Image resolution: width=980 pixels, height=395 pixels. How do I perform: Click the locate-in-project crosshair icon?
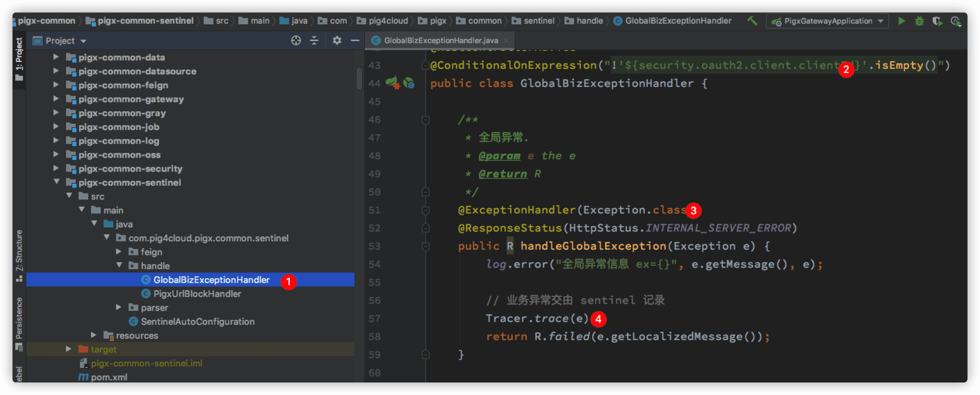[296, 40]
